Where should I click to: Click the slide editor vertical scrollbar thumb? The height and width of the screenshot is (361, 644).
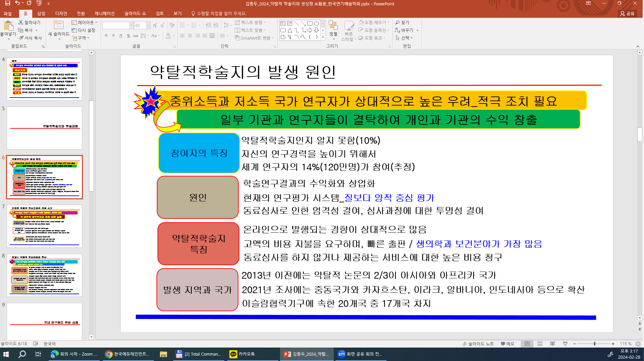pos(640,135)
